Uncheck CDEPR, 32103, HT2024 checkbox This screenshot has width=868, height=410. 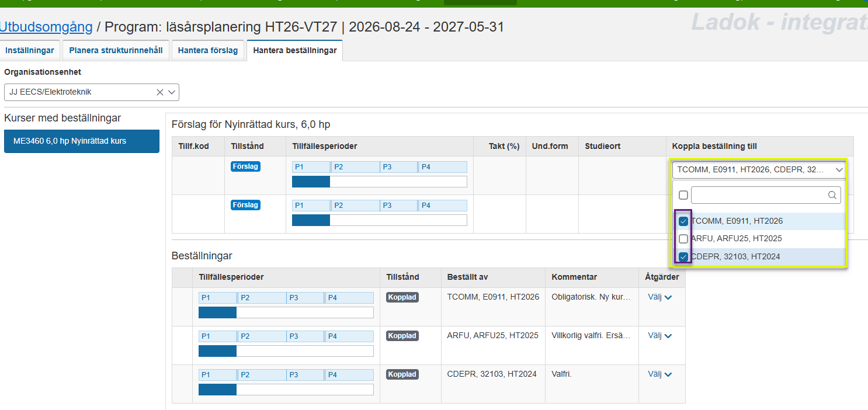(x=683, y=256)
